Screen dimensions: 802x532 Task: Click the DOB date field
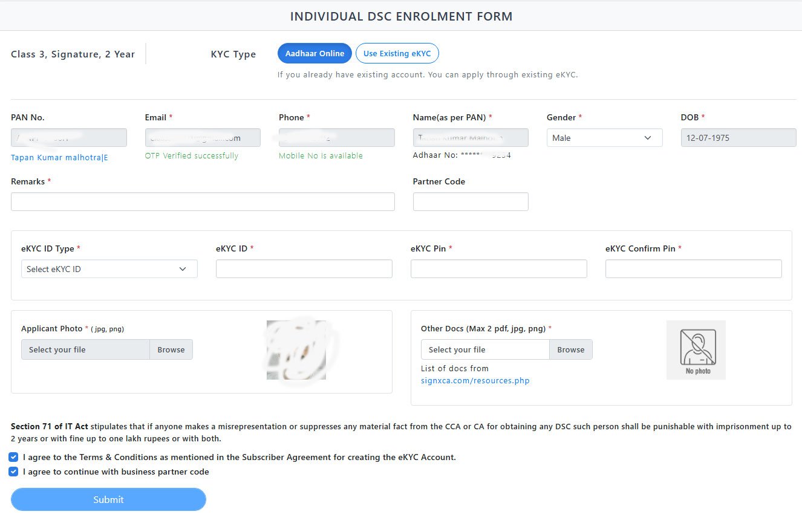click(x=738, y=138)
